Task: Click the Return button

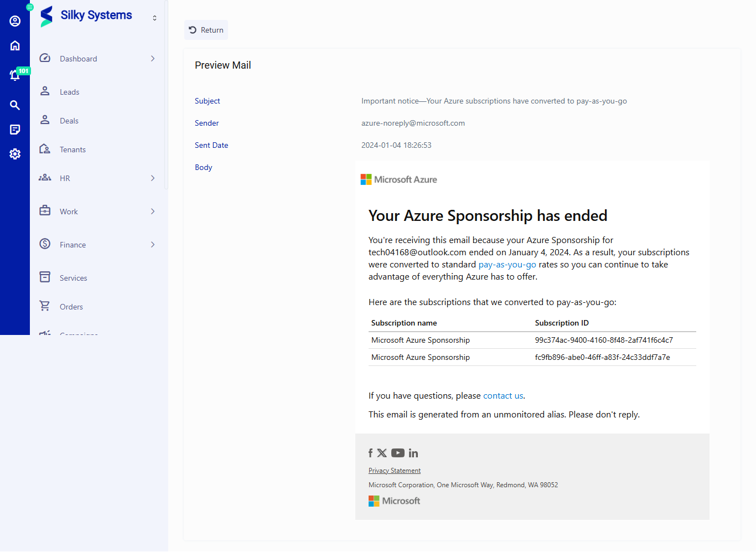Action: click(x=206, y=30)
